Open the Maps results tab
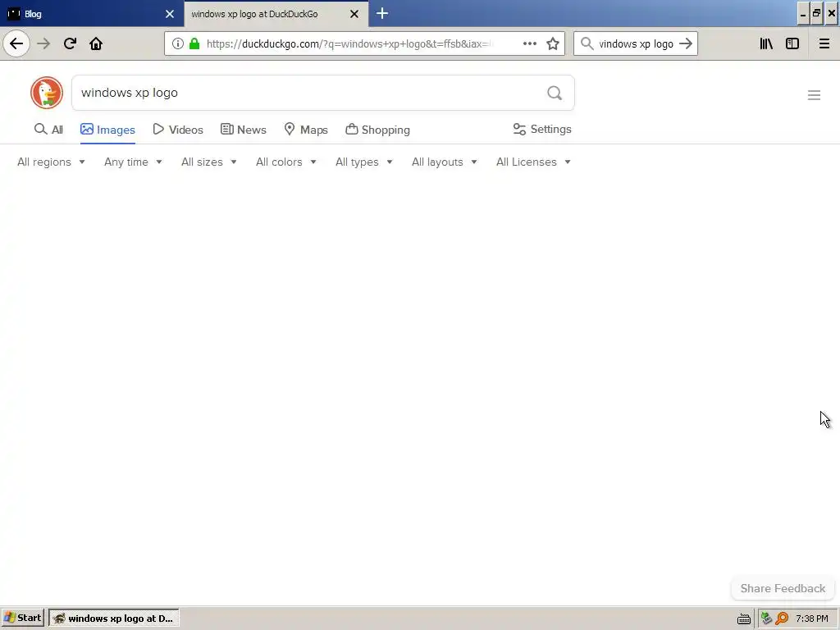Screen dimensions: 840x630 pyautogui.click(x=306, y=130)
